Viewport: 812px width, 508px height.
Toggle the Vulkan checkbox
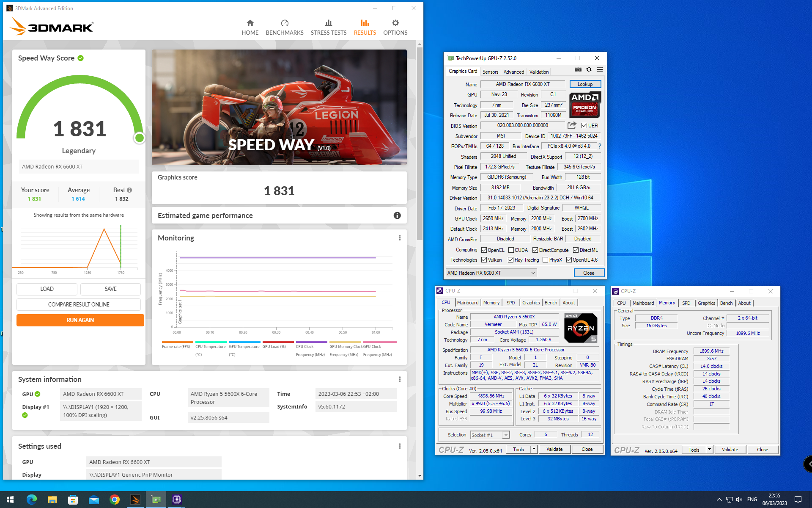coord(484,260)
